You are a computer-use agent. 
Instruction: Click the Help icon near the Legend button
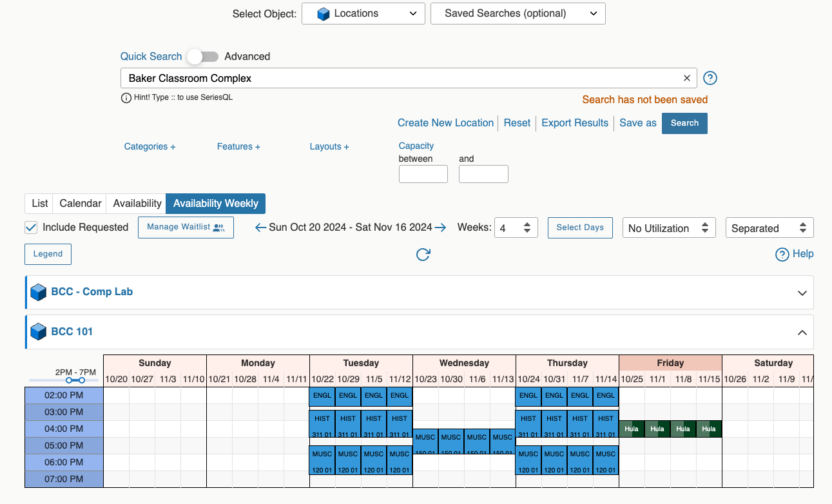pos(782,254)
